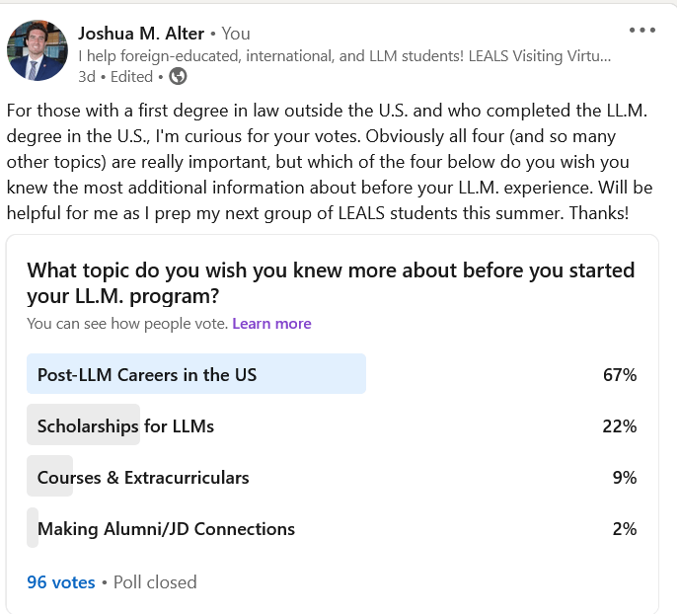Choose the "Courses & Extracurriculars" poll option
Image resolution: width=679 pixels, height=616 pixels.
tap(143, 478)
